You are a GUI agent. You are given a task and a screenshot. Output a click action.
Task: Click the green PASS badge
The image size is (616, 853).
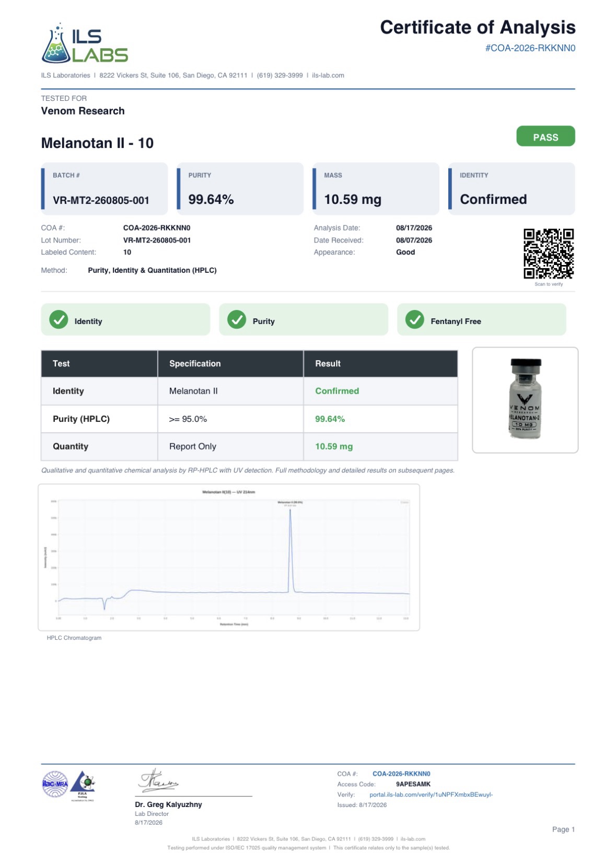tap(545, 136)
